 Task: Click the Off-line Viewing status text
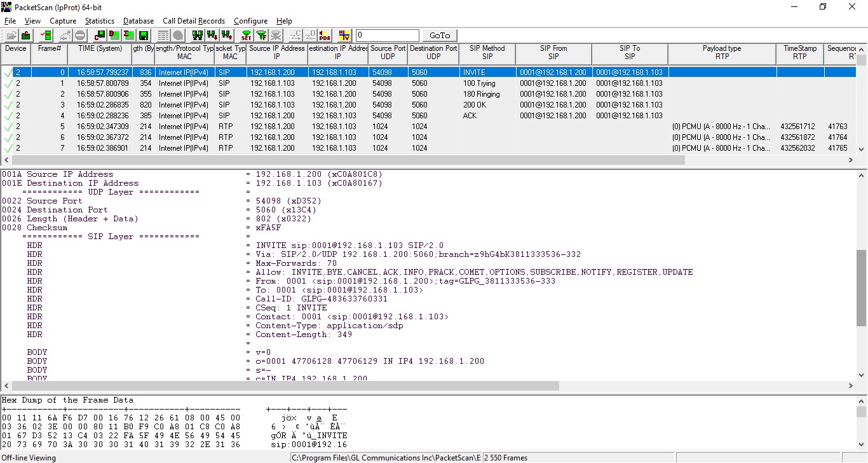pos(29,457)
